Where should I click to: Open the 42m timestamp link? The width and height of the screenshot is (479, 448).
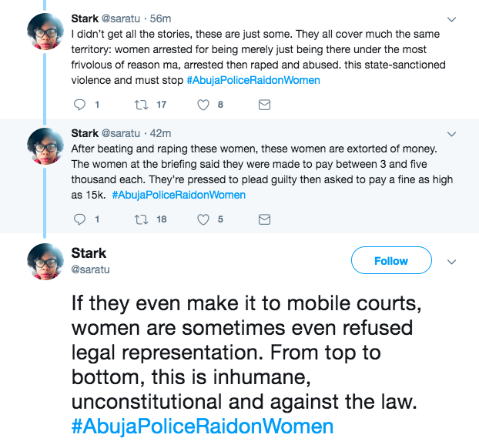pyautogui.click(x=162, y=133)
